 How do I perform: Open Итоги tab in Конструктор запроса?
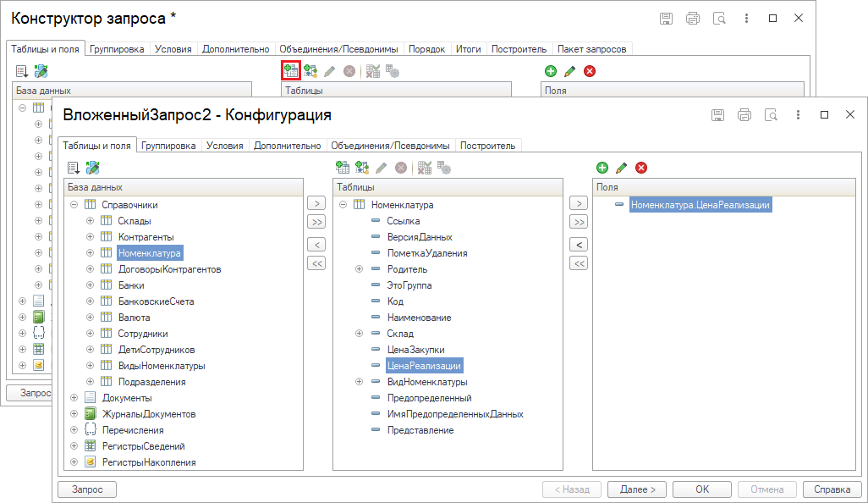point(469,49)
